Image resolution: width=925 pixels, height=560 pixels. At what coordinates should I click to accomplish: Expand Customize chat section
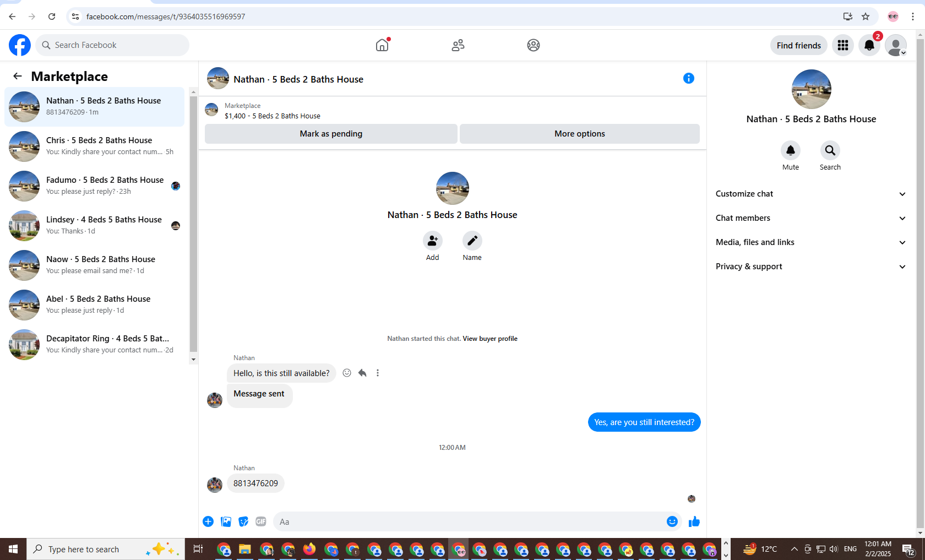(x=810, y=194)
